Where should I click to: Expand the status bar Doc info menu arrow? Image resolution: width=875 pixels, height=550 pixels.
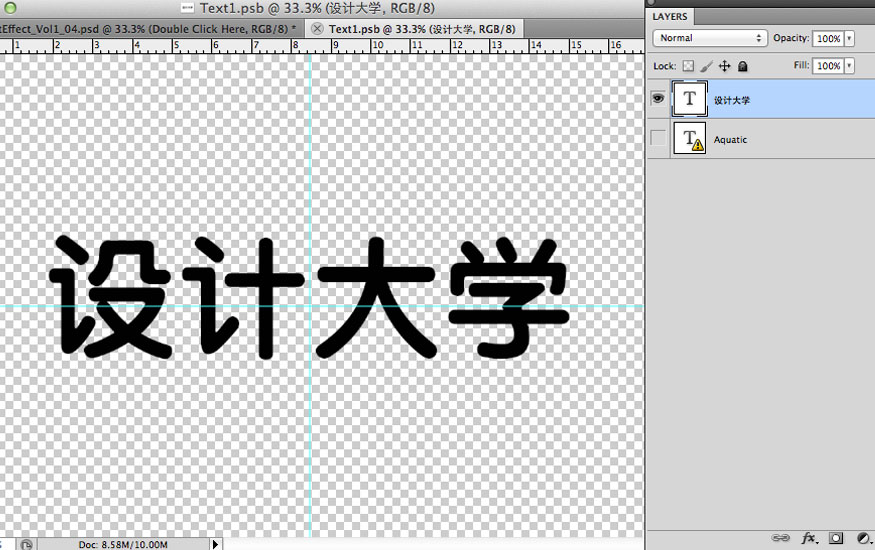[215, 544]
